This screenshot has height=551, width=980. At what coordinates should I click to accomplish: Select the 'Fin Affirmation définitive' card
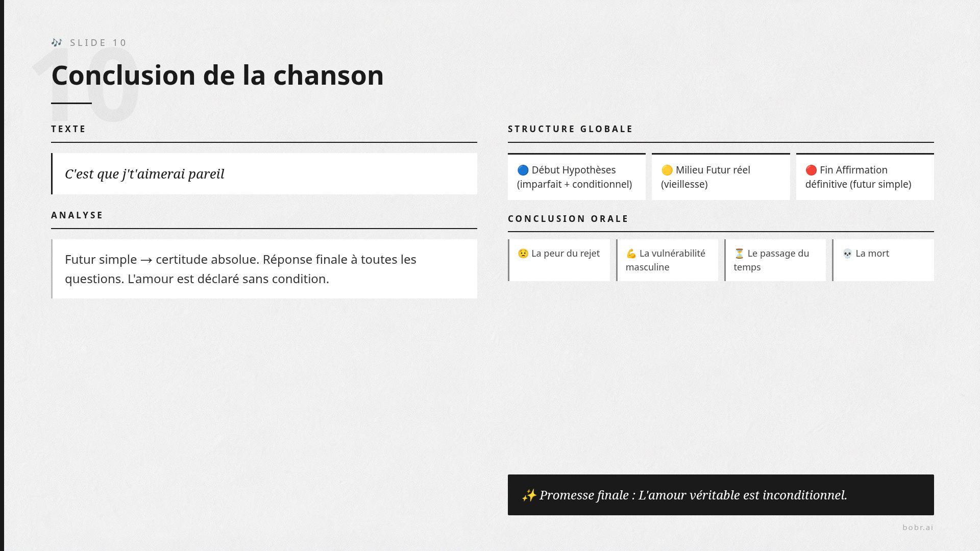865,177
